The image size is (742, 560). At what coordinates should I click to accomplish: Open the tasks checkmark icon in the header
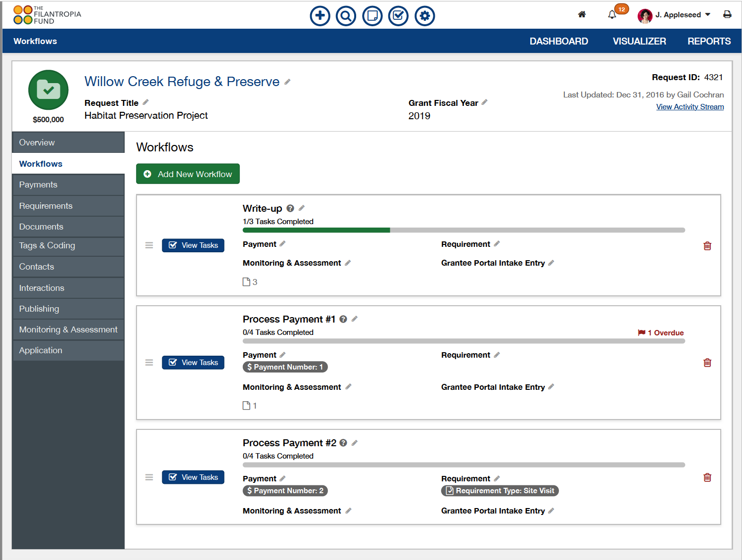point(398,15)
